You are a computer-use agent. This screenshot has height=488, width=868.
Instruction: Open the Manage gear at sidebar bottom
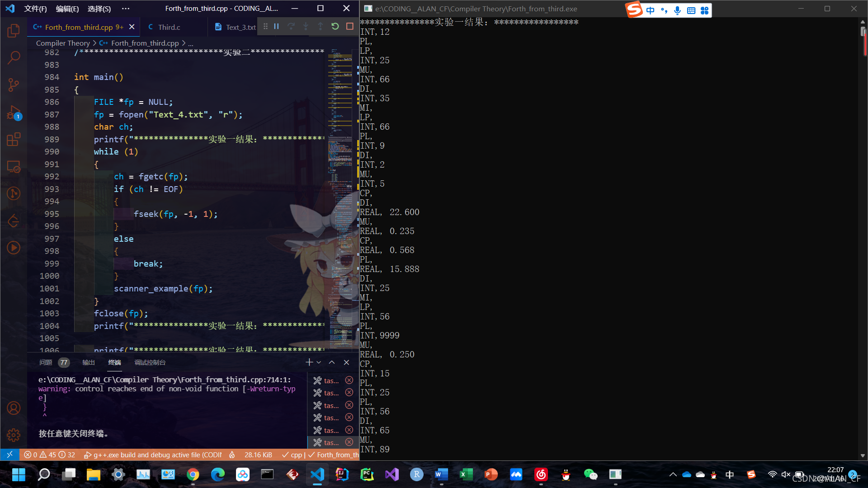pos(14,435)
